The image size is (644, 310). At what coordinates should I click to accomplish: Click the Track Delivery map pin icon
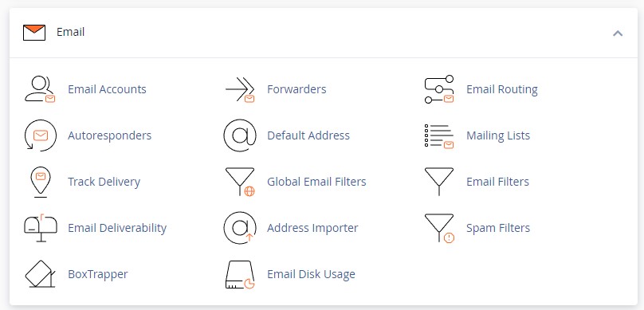pyautogui.click(x=40, y=182)
